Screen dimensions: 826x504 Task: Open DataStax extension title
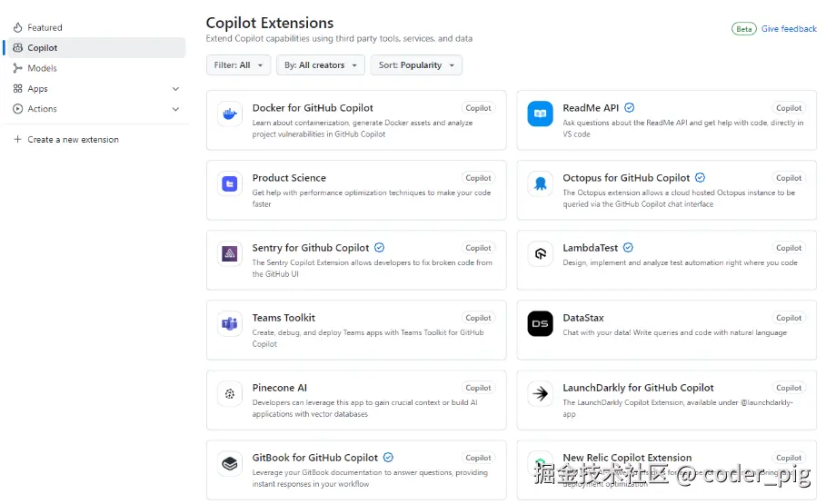583,318
